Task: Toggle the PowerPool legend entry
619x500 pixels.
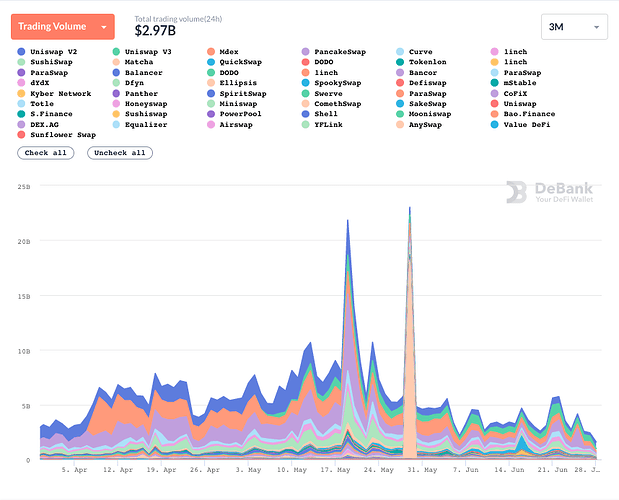Action: (x=234, y=114)
